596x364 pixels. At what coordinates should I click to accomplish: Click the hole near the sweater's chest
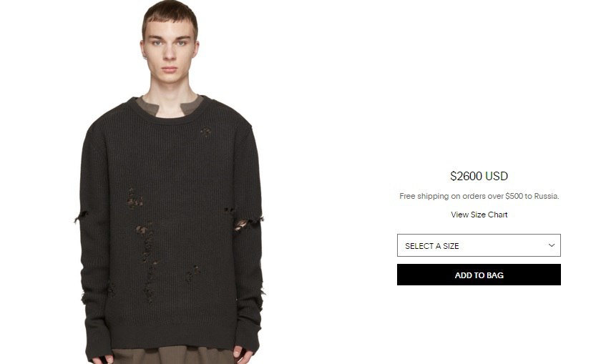[205, 132]
